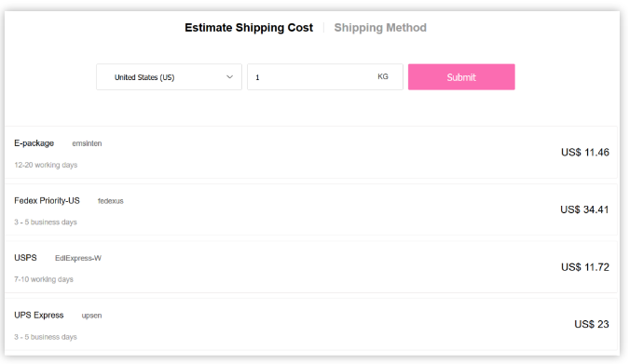Click the US$ 34.41 price
The image size is (629, 364).
click(x=584, y=209)
